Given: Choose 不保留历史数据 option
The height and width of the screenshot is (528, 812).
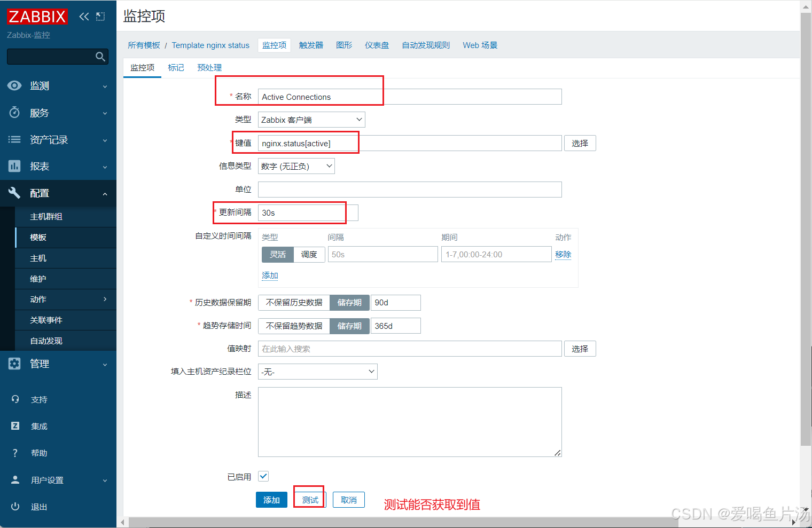Looking at the screenshot, I should (x=294, y=303).
